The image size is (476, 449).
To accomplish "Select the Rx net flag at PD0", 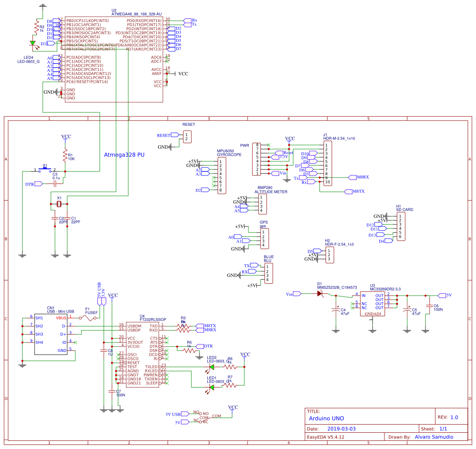I will (187, 20).
